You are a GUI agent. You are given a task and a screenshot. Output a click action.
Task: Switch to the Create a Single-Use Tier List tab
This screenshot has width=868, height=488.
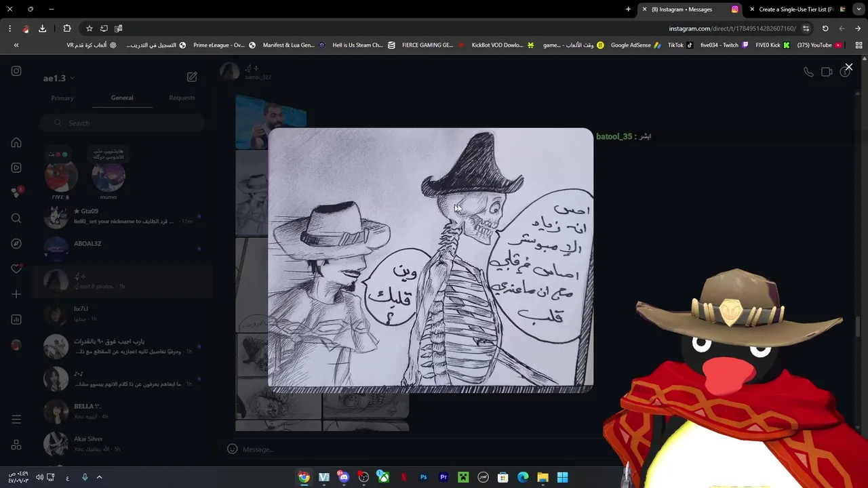coord(799,9)
